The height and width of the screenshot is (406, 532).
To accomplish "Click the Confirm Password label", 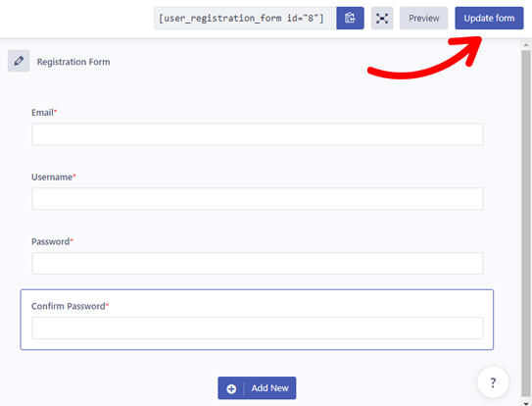I will pos(70,306).
